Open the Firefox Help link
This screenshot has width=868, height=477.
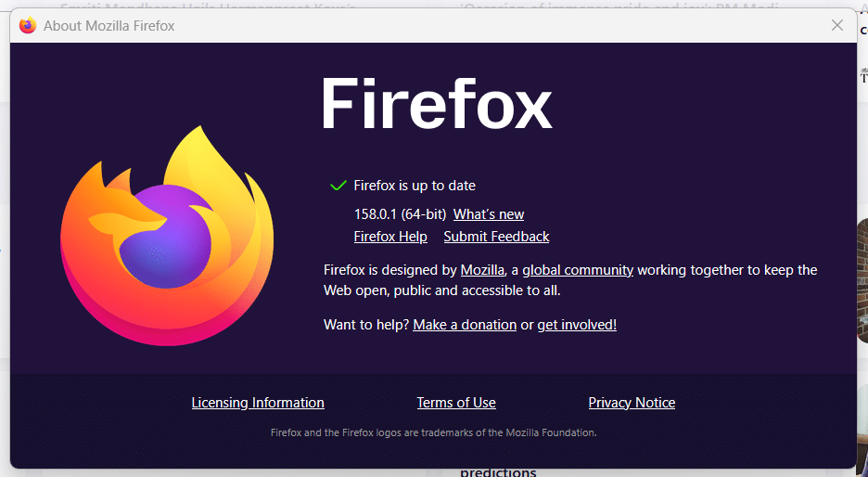click(390, 237)
